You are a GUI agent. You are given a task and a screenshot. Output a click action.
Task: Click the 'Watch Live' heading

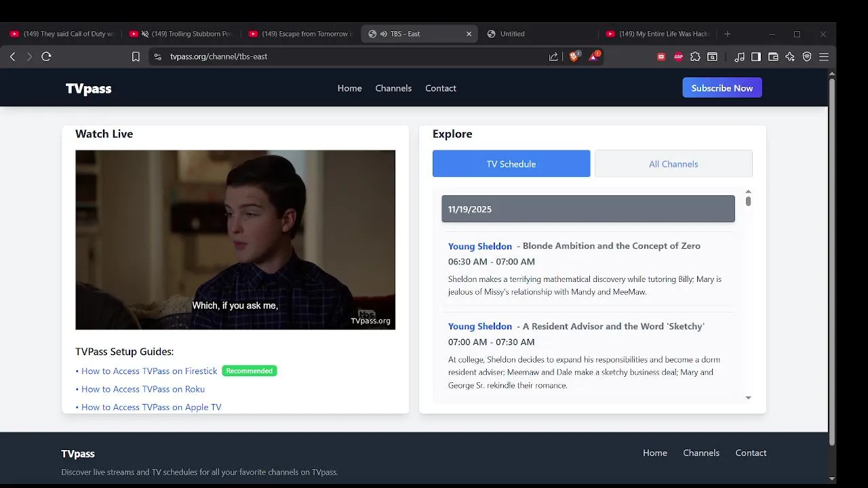(104, 134)
